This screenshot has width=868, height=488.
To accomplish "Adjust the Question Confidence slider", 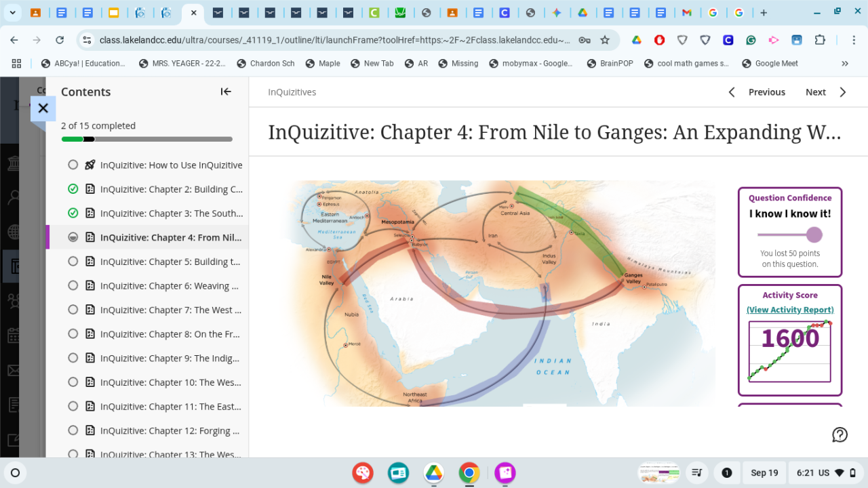I will [790, 235].
